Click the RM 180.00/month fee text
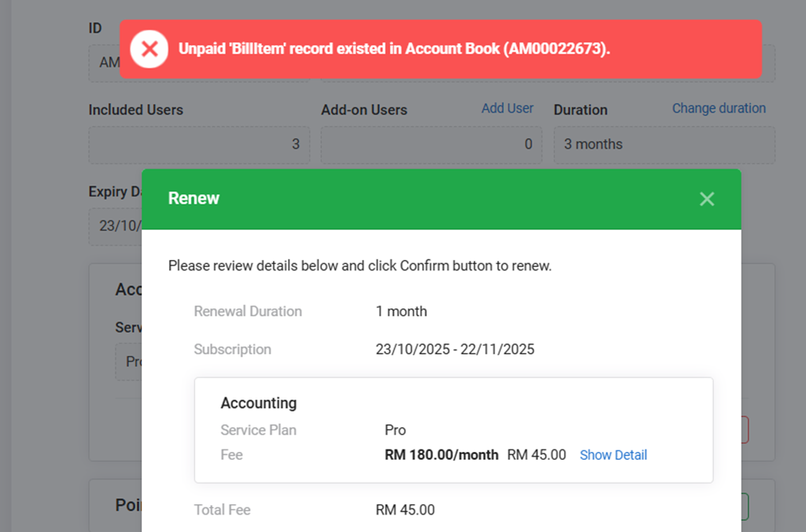 click(x=442, y=455)
